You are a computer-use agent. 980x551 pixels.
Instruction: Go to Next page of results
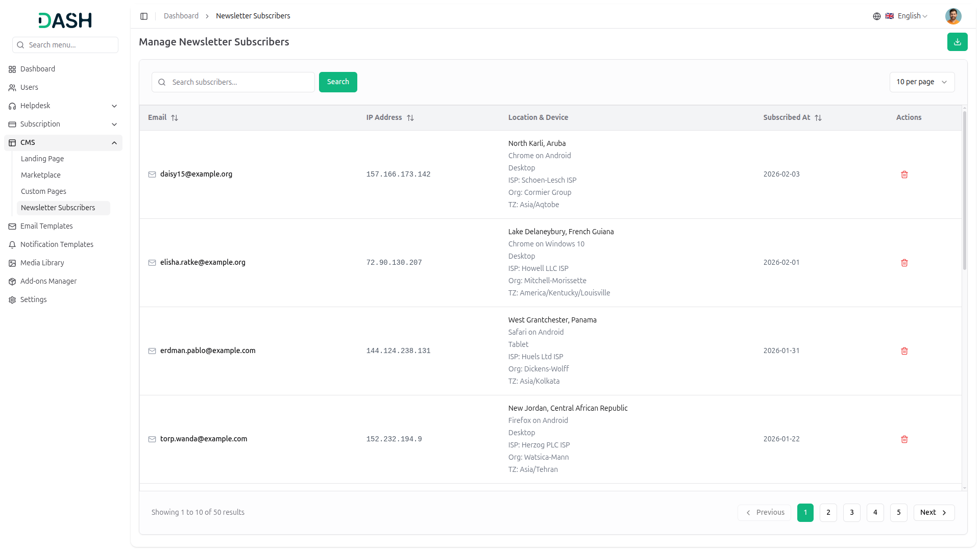[x=933, y=512]
